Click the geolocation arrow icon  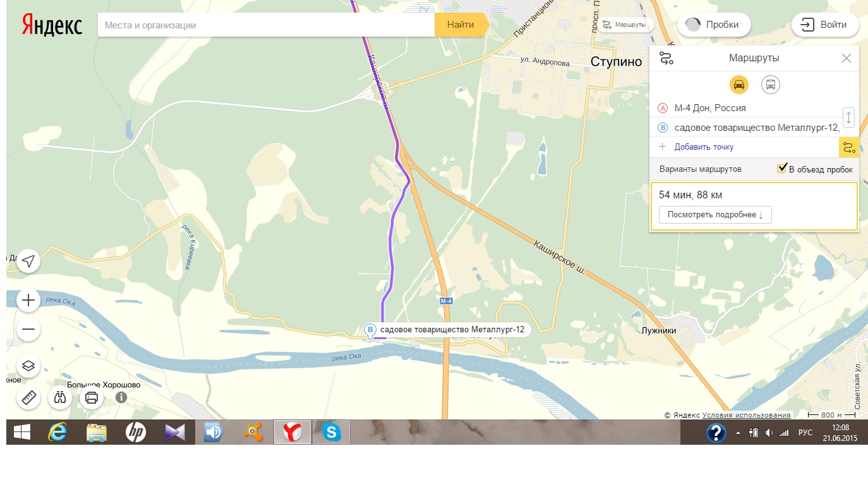click(x=28, y=261)
